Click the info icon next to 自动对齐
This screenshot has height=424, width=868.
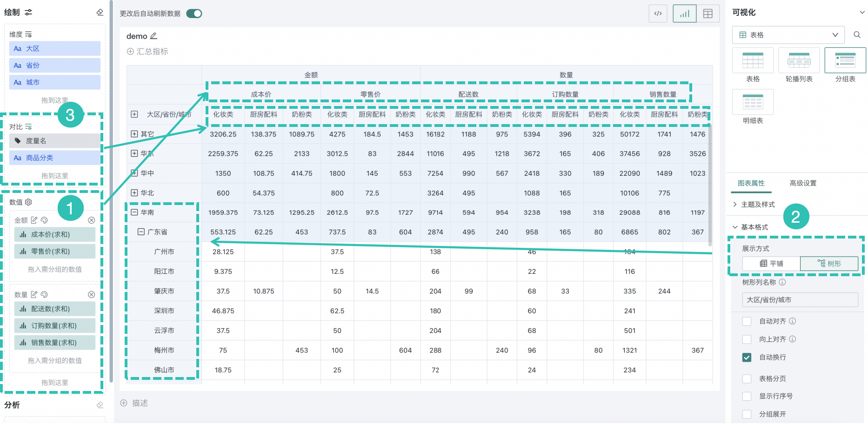coord(793,321)
